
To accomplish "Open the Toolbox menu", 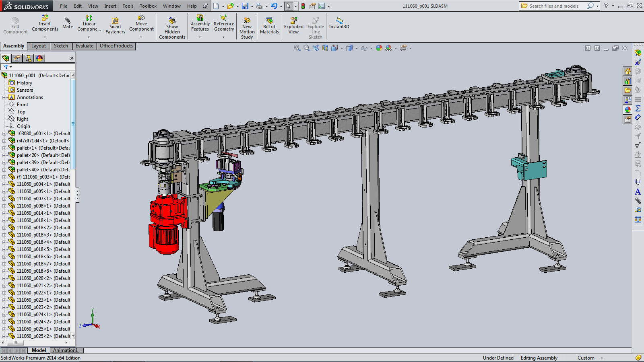I will [x=148, y=6].
